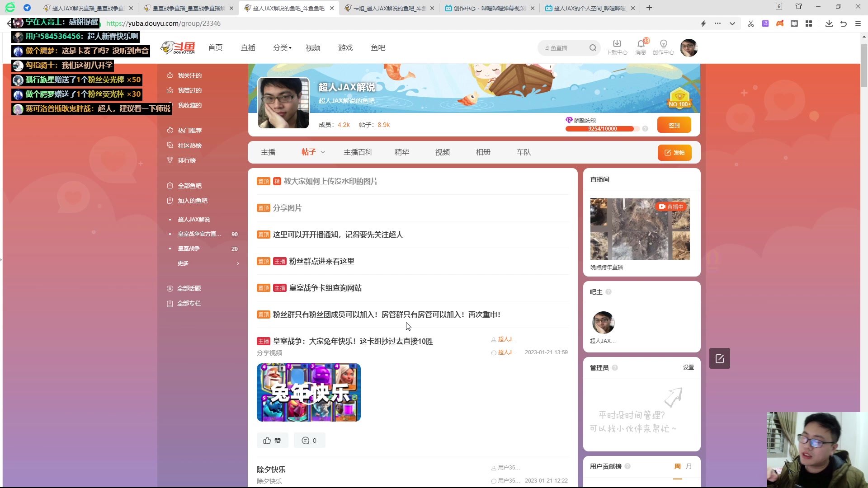Click the page vertical scrollbar thumb
Viewport: 868px width, 488px height.
(864, 66)
